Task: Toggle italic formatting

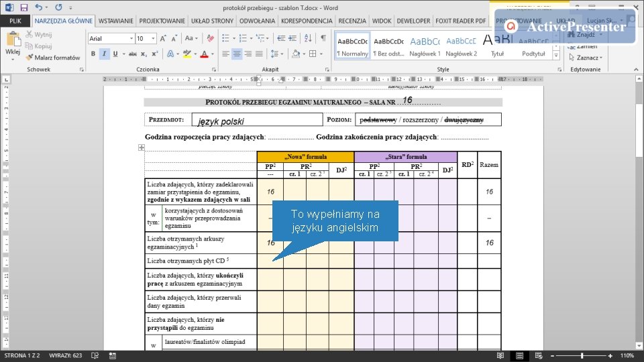Action: [x=105, y=54]
